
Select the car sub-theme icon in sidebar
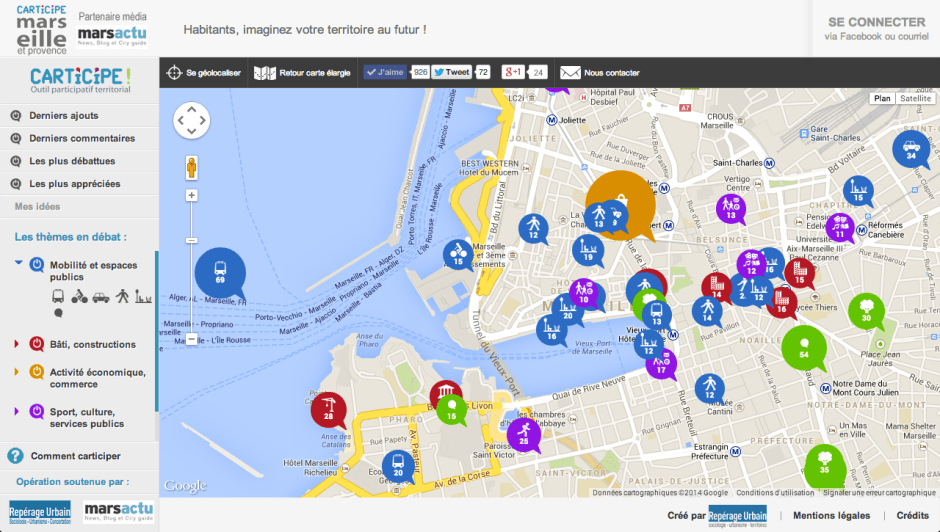[x=100, y=297]
